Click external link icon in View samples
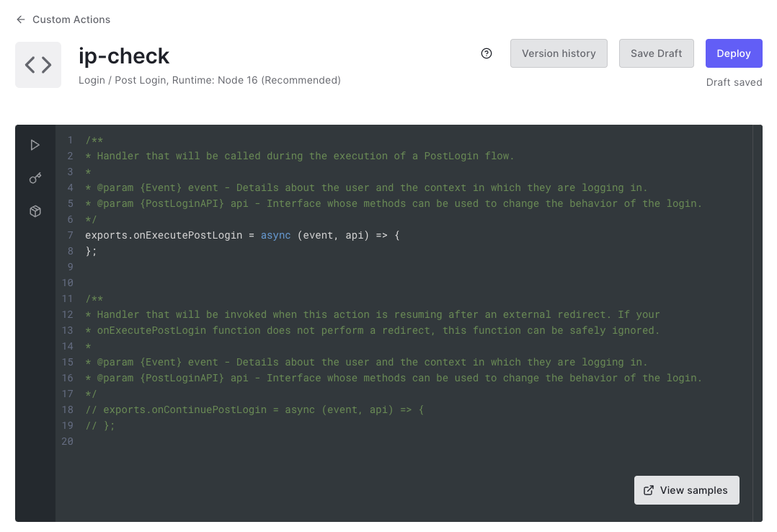The height and width of the screenshot is (532, 777). point(648,490)
